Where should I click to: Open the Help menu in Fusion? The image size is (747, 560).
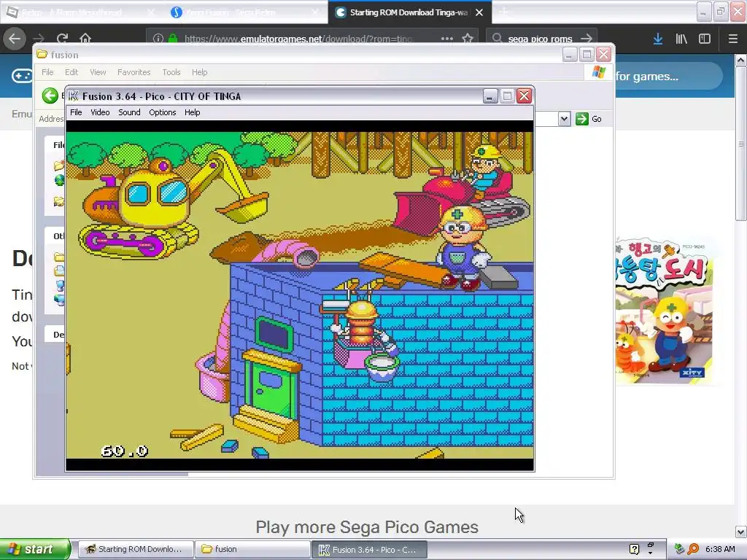click(193, 112)
